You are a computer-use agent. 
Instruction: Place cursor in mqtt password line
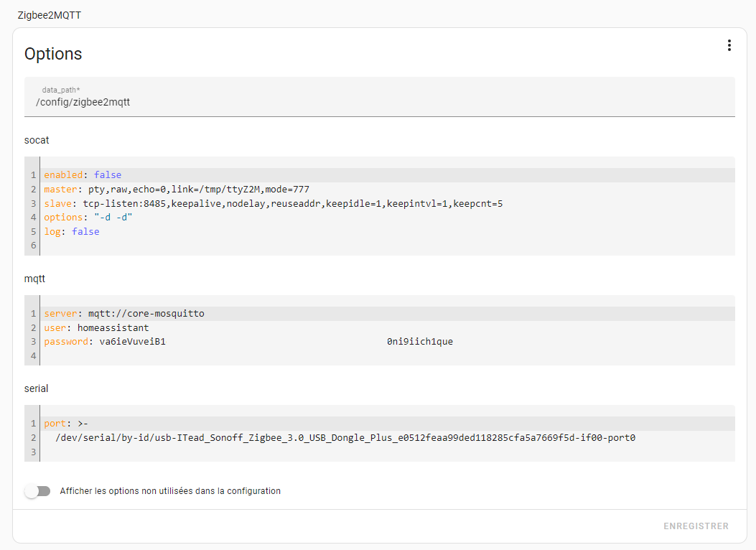click(x=388, y=342)
